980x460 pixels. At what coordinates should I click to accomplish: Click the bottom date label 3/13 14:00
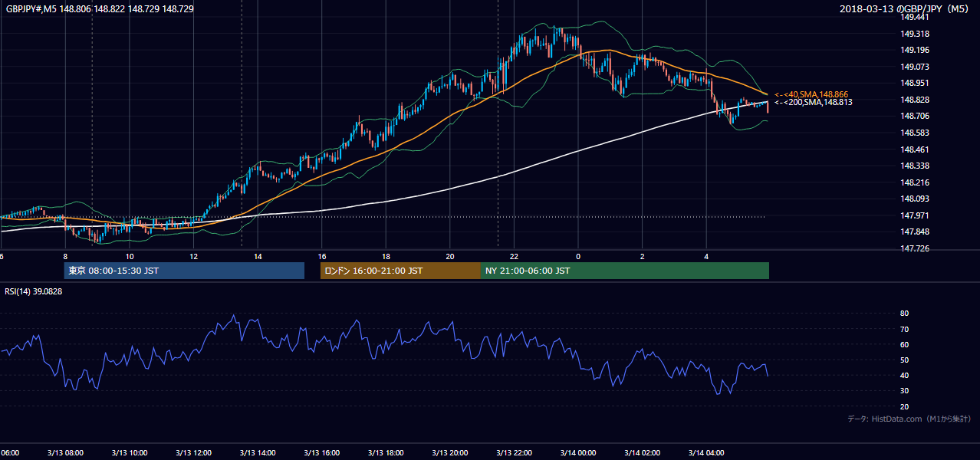258,453
